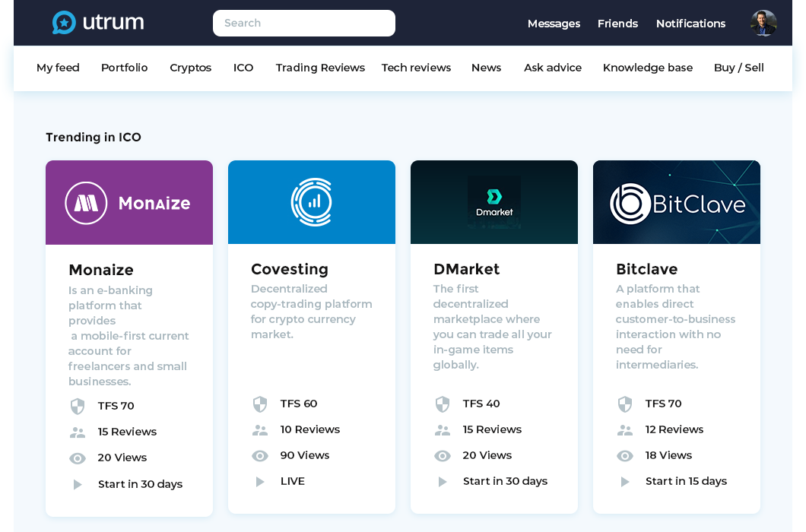The height and width of the screenshot is (532, 806).
Task: Click the eye views icon on Bitclave card
Action: tap(625, 456)
